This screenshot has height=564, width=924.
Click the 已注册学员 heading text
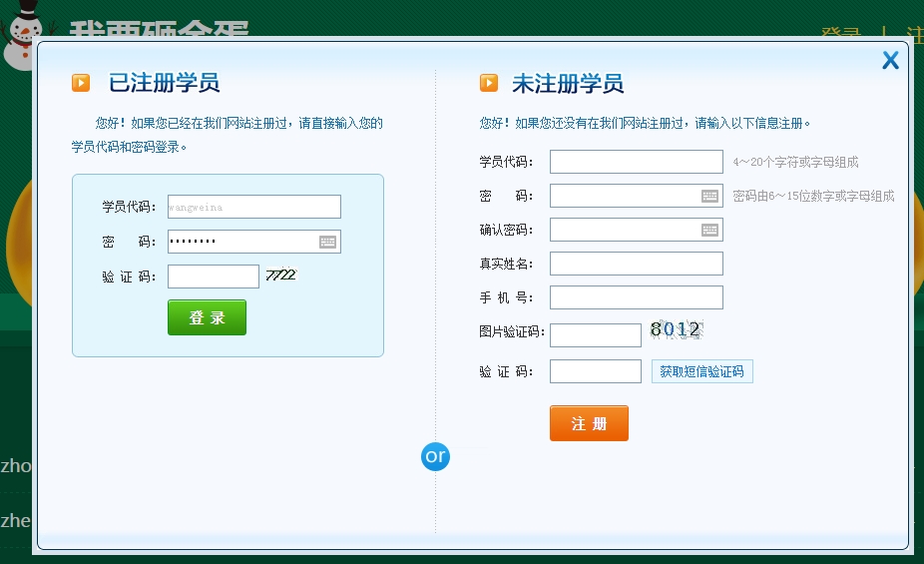click(x=165, y=83)
